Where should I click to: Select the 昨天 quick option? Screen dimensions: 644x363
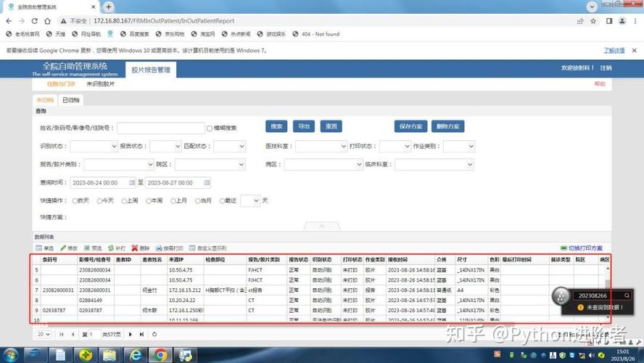pyautogui.click(x=75, y=201)
